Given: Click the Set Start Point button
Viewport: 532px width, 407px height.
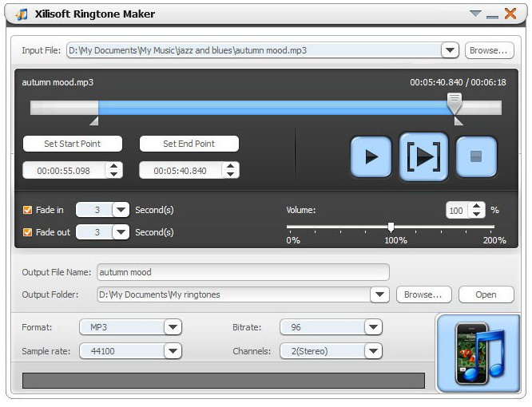Looking at the screenshot, I should point(72,144).
